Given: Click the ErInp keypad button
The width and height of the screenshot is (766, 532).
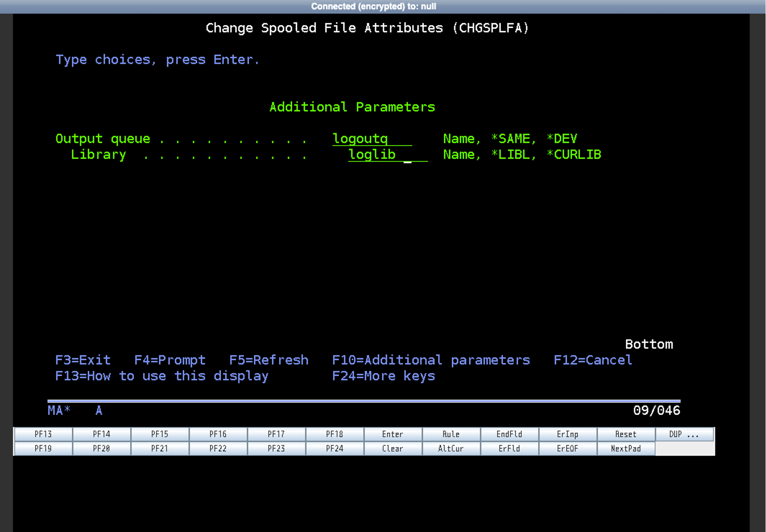Looking at the screenshot, I should [x=567, y=434].
